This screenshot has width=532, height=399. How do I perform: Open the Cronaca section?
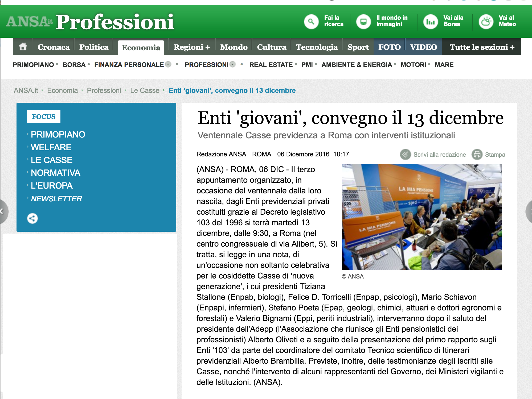(54, 47)
